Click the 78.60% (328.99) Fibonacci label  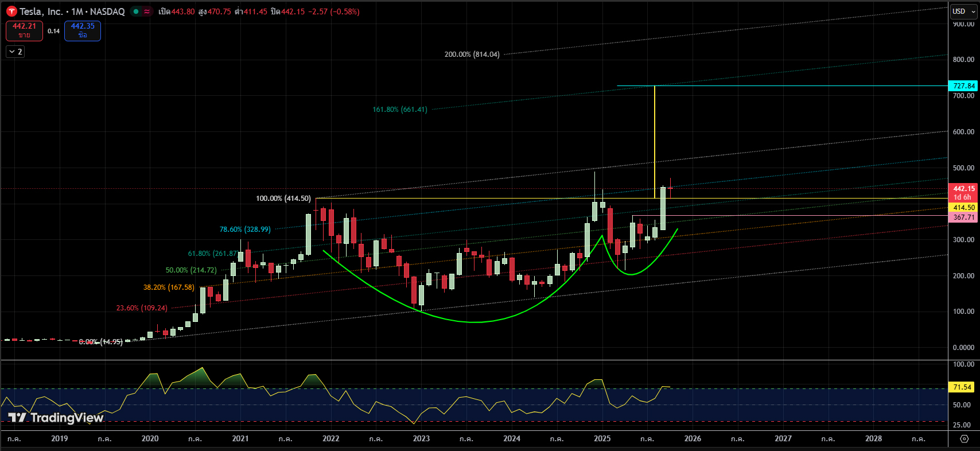[x=245, y=230]
